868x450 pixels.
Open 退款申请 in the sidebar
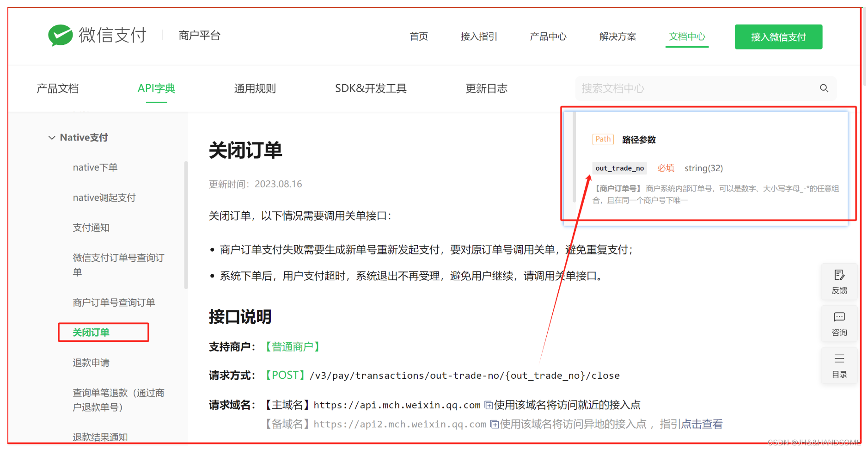pyautogui.click(x=91, y=363)
